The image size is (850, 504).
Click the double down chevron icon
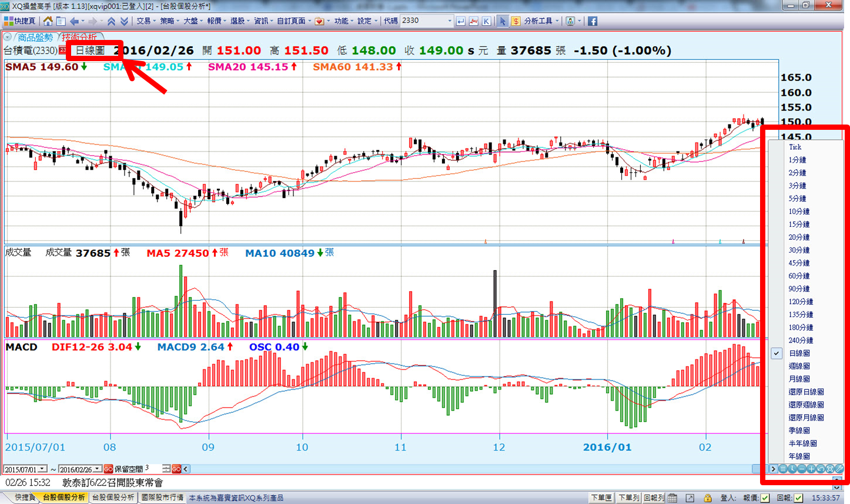(x=124, y=21)
